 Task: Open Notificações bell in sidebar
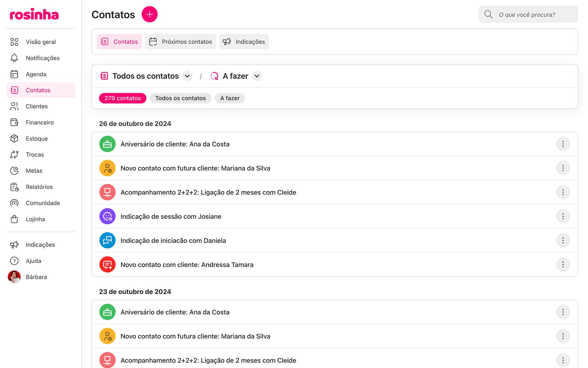point(14,58)
